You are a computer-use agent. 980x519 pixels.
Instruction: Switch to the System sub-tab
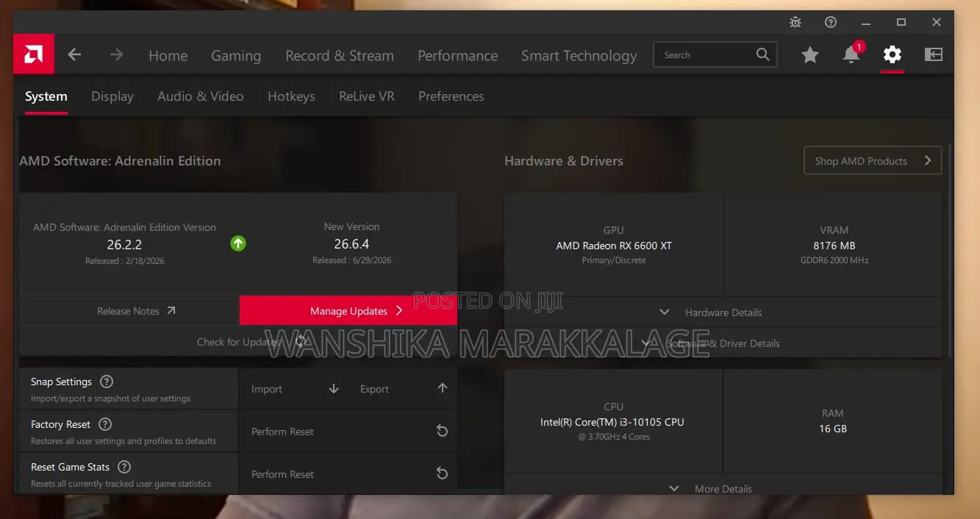[46, 96]
